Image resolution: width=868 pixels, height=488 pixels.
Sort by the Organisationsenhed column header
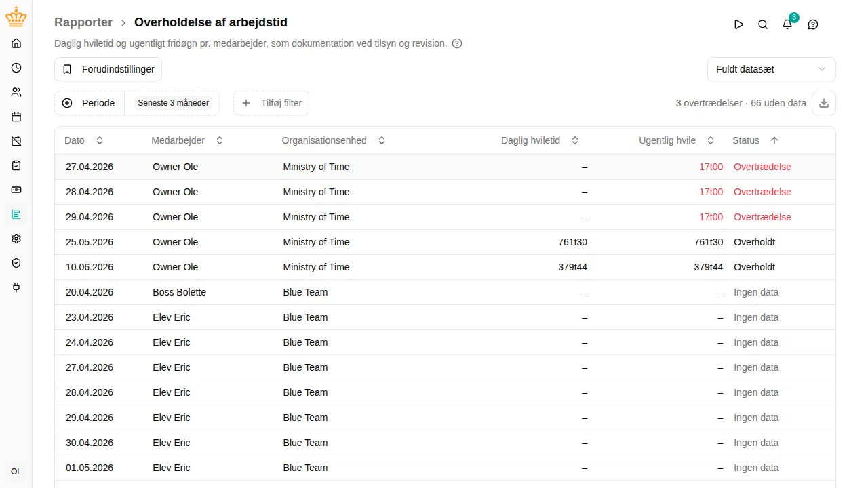pyautogui.click(x=334, y=140)
